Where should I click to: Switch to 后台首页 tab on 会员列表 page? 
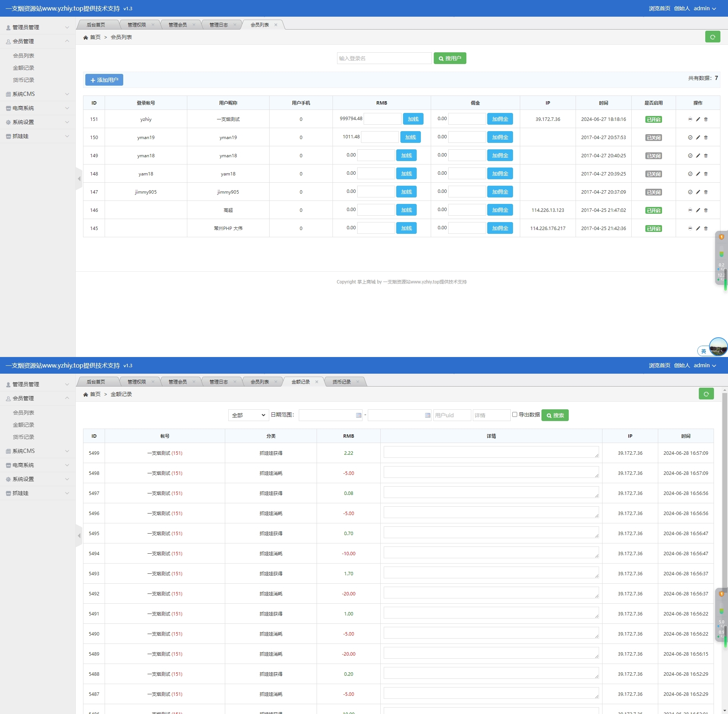tap(96, 25)
